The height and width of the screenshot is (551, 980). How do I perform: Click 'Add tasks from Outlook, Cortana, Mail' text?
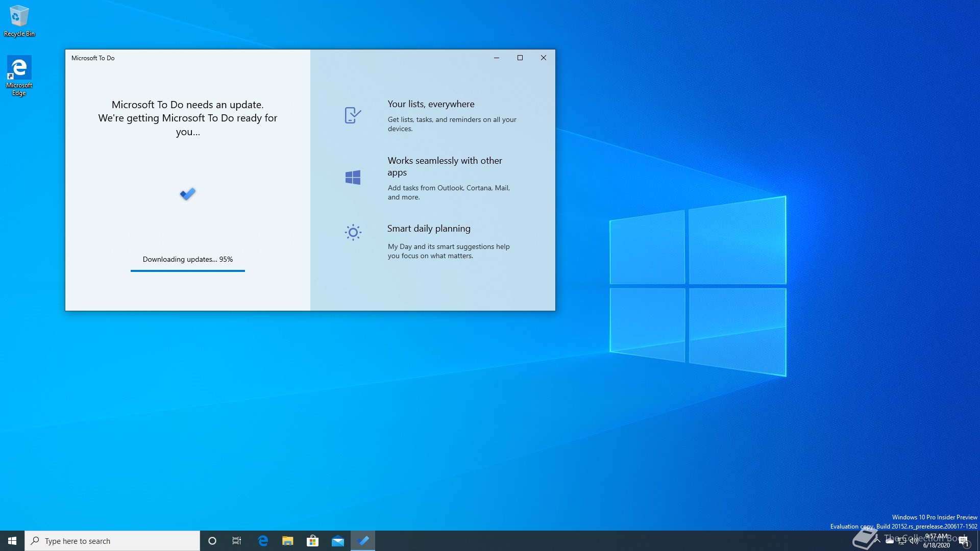449,192
